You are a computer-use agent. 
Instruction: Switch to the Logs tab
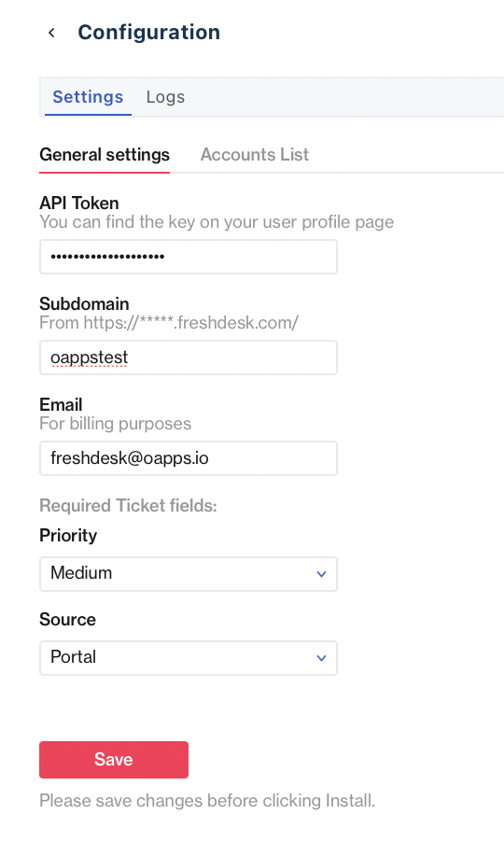[165, 97]
